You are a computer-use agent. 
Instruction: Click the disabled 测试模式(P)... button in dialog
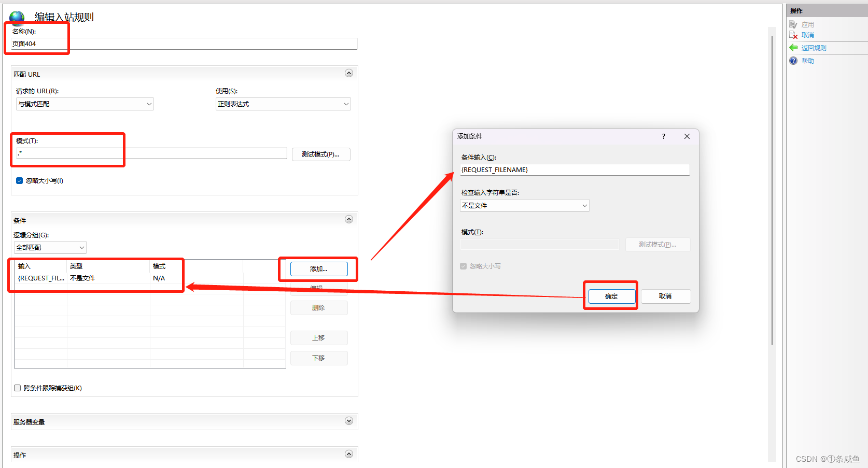tap(657, 245)
